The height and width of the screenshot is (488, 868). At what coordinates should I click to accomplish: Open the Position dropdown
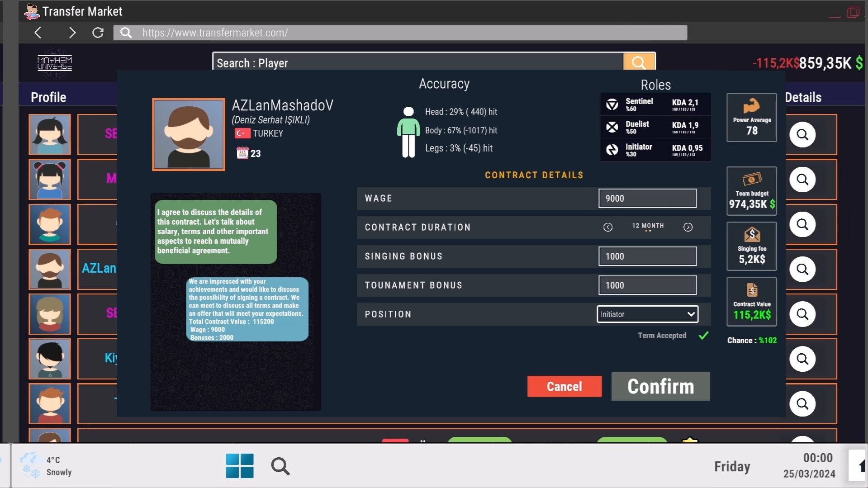647,314
